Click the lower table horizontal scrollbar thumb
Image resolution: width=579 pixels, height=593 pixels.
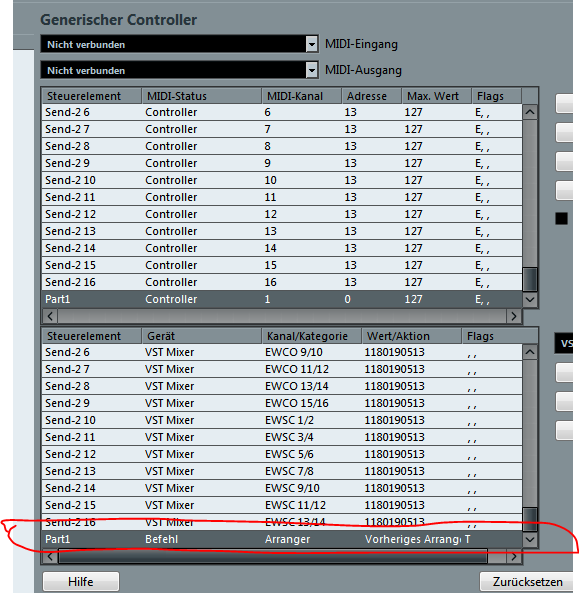coord(273,557)
